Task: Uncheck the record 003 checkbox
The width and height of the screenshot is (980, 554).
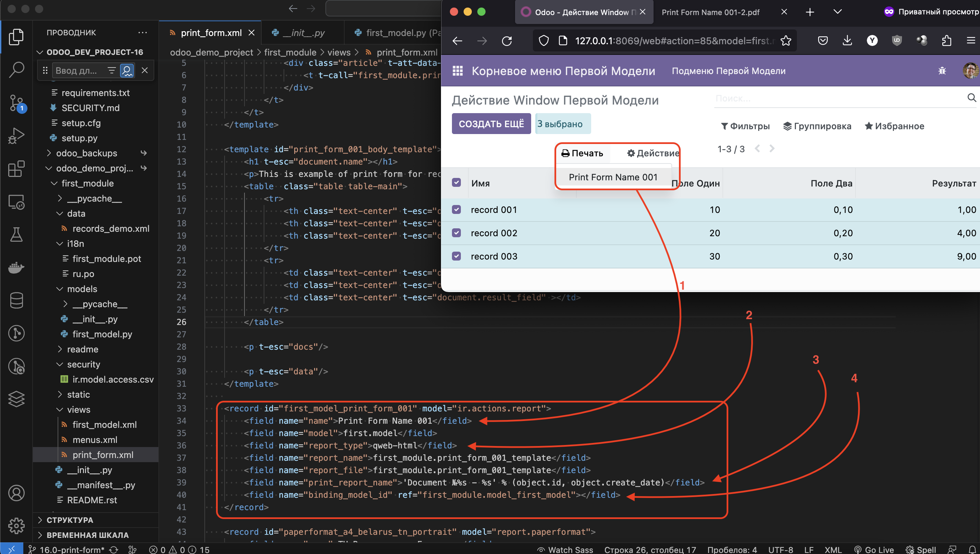Action: click(x=456, y=256)
